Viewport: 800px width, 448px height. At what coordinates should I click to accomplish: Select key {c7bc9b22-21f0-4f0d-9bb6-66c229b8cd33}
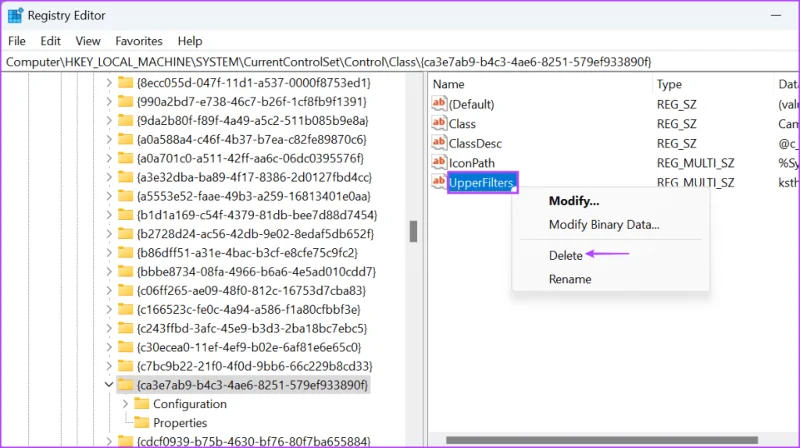(255, 366)
